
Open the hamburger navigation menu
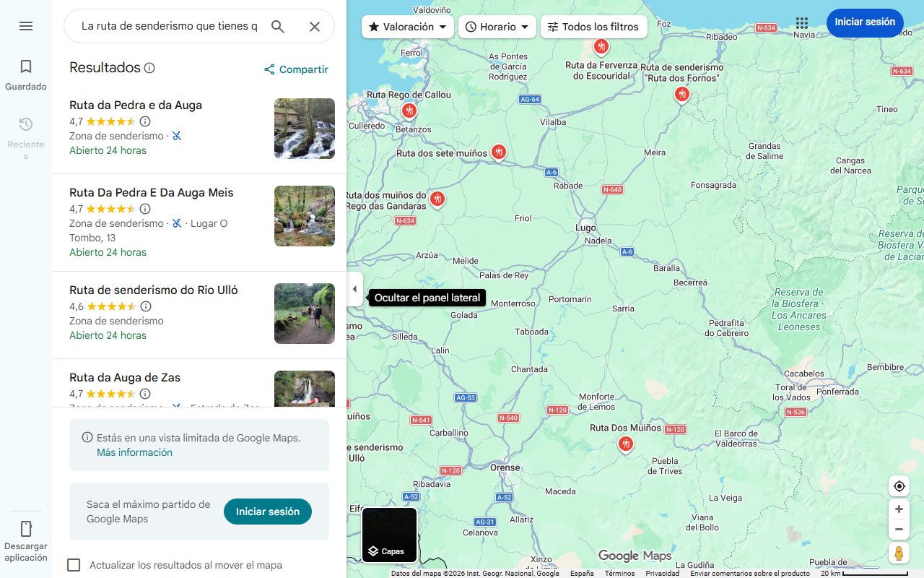coord(25,25)
